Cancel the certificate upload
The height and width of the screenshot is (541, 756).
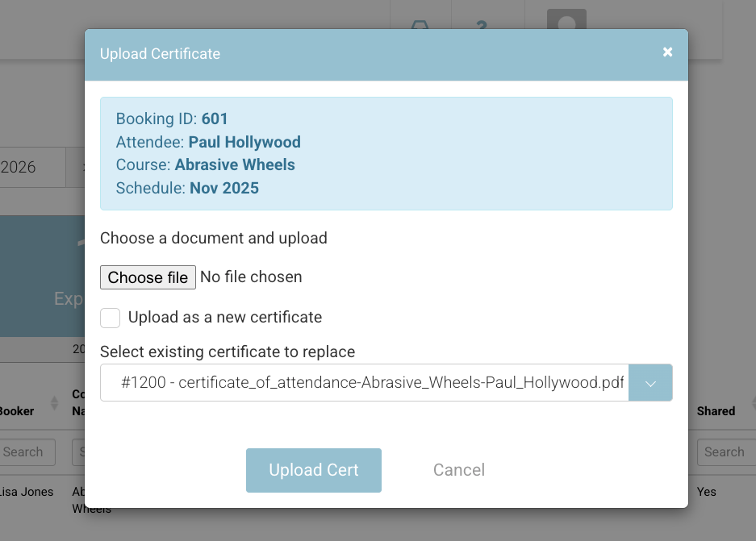(x=458, y=470)
